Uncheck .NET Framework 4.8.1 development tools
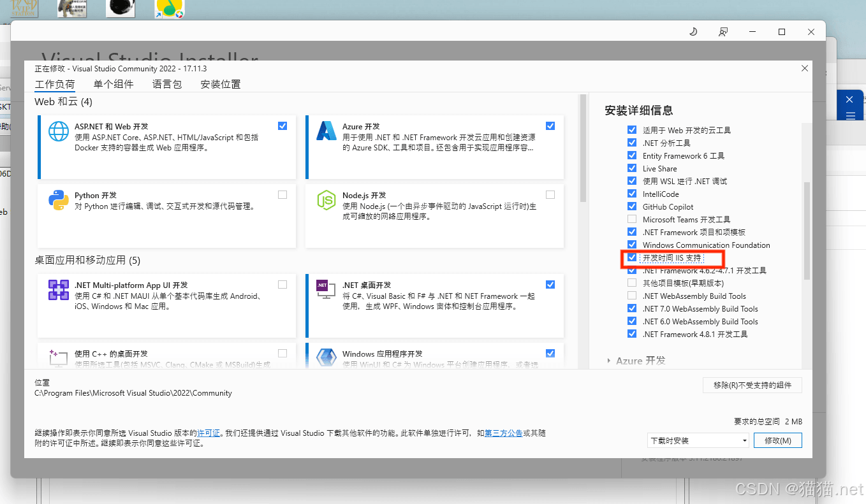 (x=632, y=334)
